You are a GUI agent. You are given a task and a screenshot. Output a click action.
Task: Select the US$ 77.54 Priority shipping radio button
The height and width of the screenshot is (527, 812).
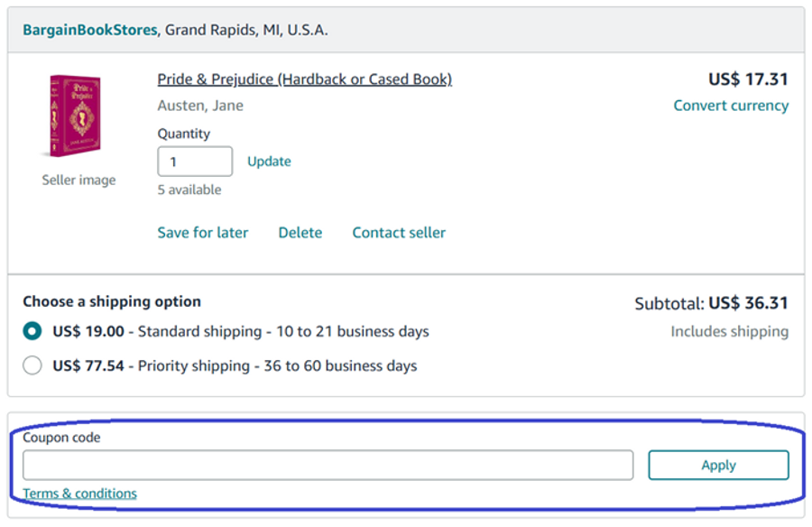click(x=32, y=365)
